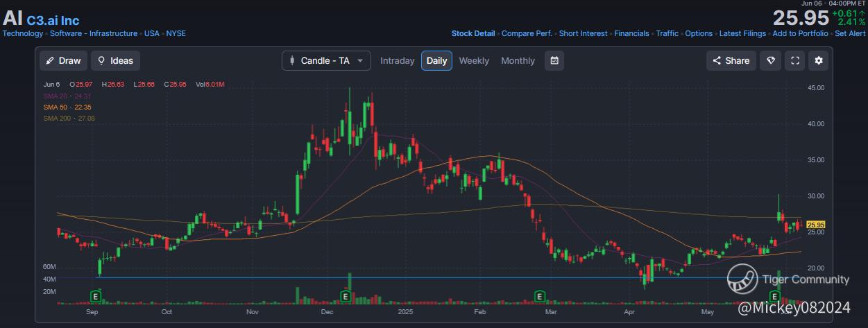Click the AI ticker symbol heading
868x328 pixels.
(12, 19)
